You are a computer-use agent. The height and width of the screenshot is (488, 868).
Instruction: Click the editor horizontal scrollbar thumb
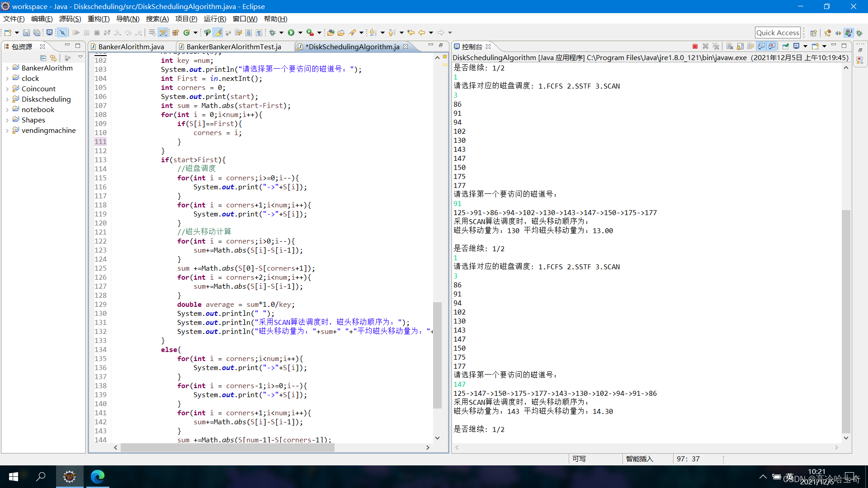(227, 448)
